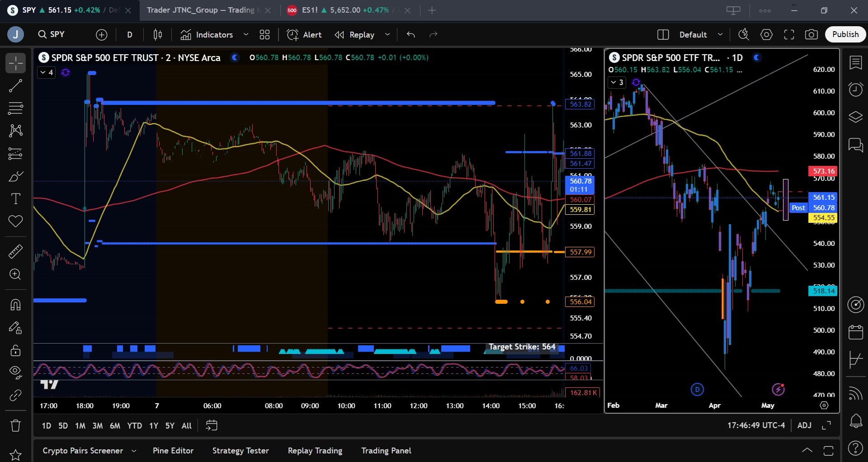Redo the last undone action
Image resolution: width=868 pixels, height=462 pixels.
tap(433, 34)
